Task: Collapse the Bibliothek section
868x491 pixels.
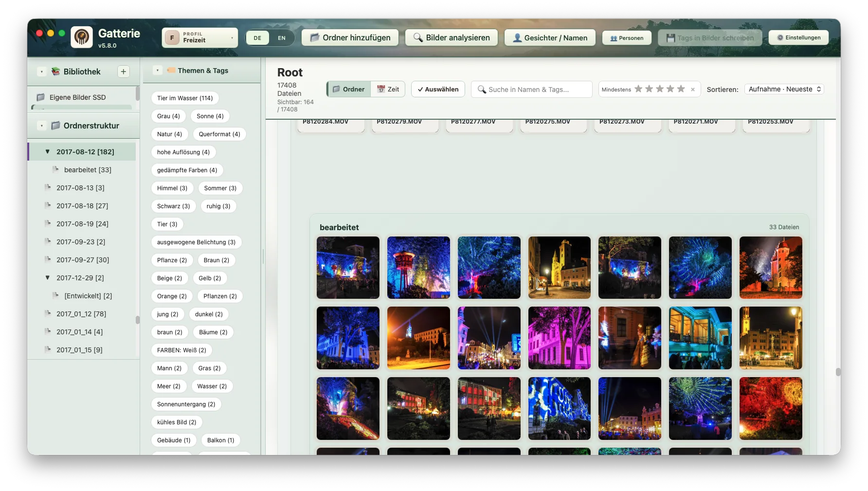Action: [x=42, y=72]
